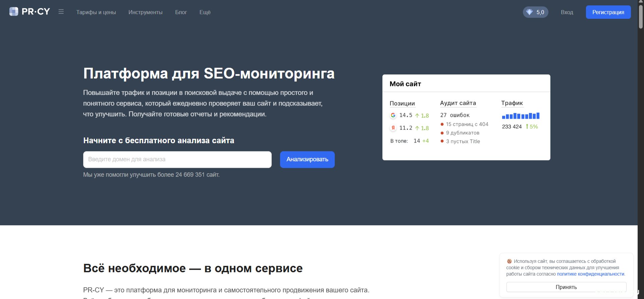This screenshot has height=299, width=644.
Task: Focus the domain analysis input field
Action: tap(177, 160)
